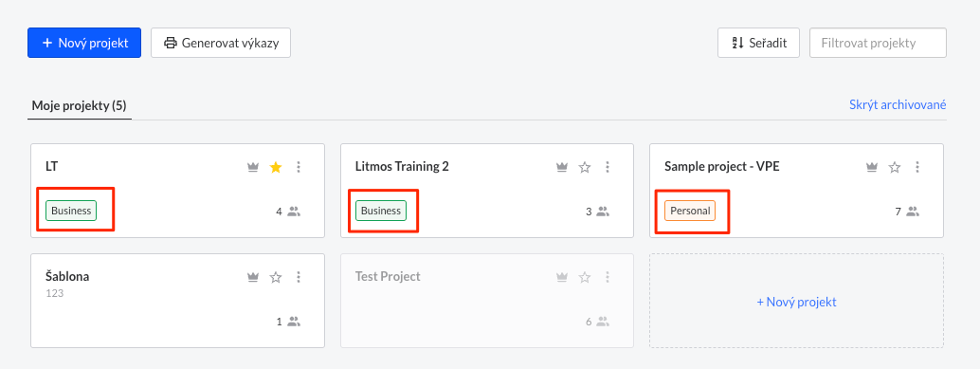
Task: Click members icon on Sample project - VPE
Action: 913,212
